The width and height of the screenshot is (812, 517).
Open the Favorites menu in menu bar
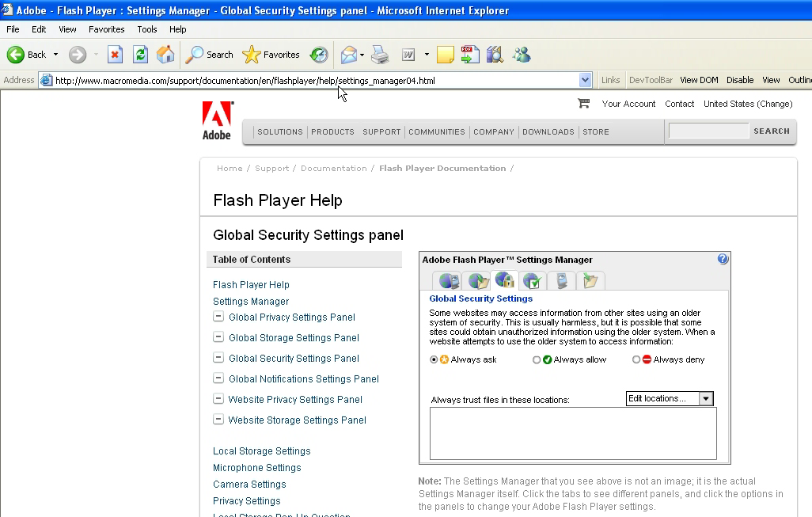pyautogui.click(x=107, y=29)
